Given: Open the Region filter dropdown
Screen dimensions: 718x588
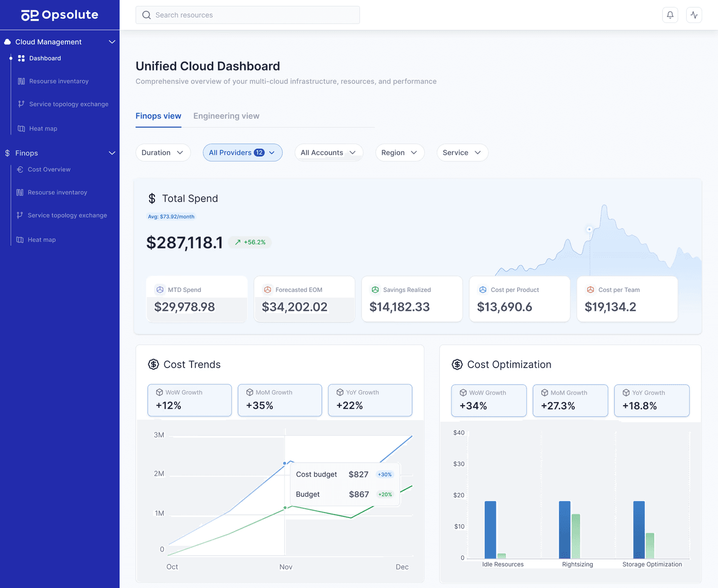Looking at the screenshot, I should point(400,152).
